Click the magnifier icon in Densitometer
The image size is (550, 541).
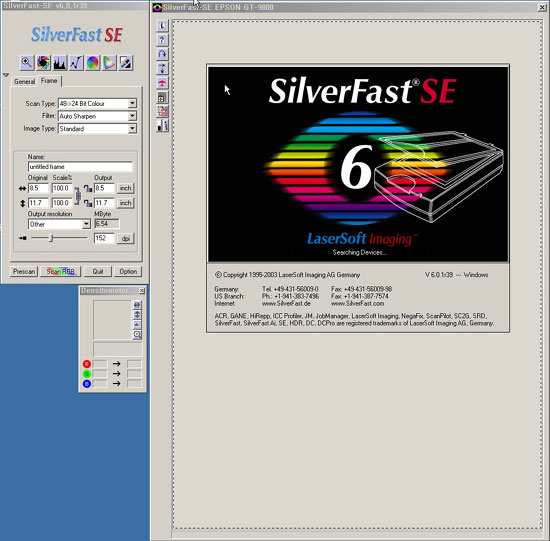point(137,334)
